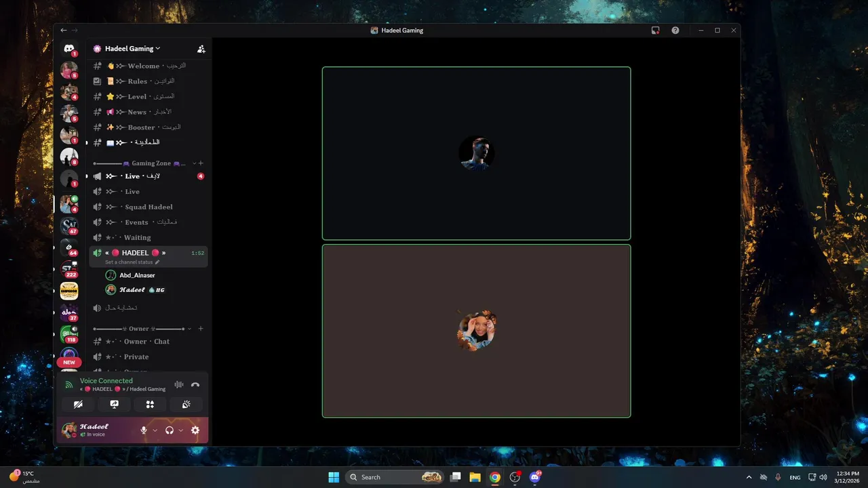Screen dimensions: 868x488
Task: Mute the microphone
Action: [x=144, y=430]
